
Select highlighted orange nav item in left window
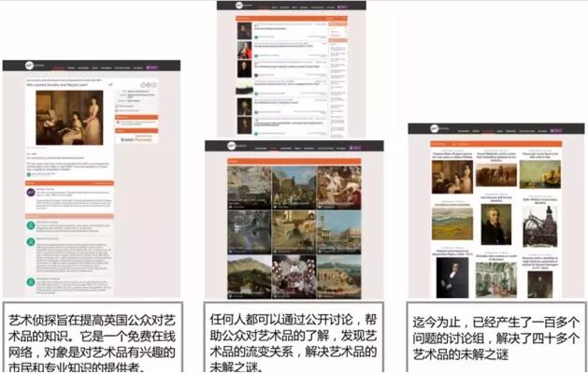(59, 68)
